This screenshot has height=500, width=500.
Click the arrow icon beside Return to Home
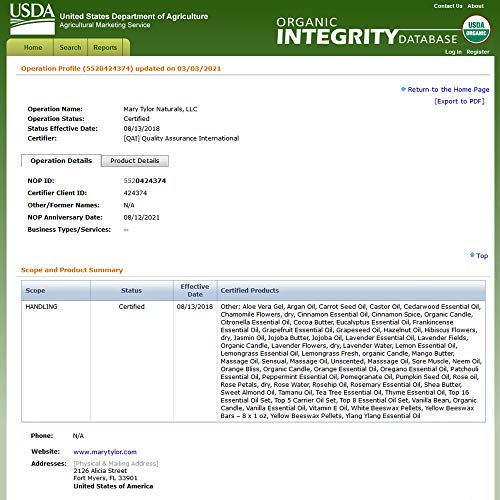pyautogui.click(x=403, y=89)
